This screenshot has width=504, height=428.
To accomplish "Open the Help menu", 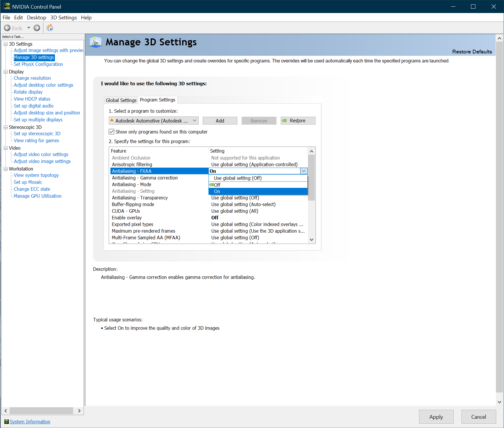I will (x=86, y=18).
